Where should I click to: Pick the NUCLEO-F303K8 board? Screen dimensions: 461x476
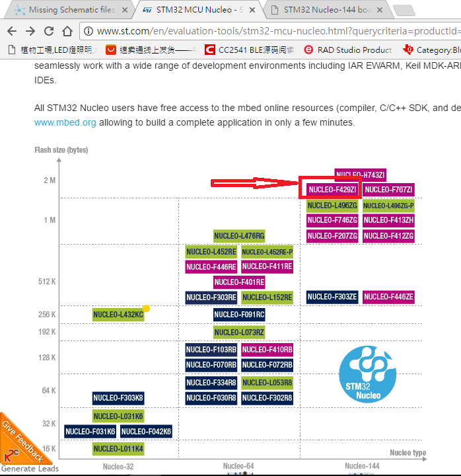tap(118, 398)
